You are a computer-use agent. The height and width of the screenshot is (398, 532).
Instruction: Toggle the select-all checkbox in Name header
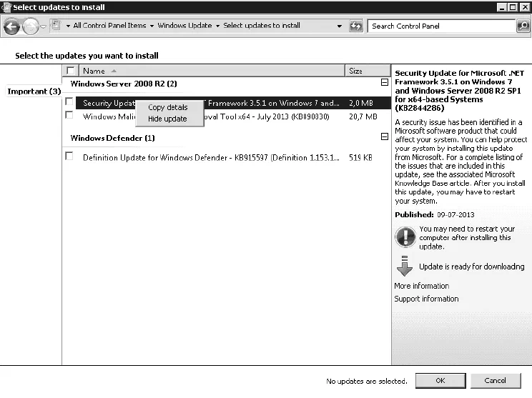click(71, 71)
